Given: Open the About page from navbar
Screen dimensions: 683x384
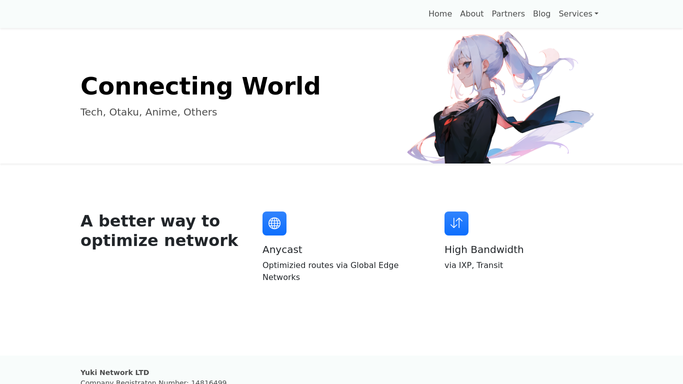Looking at the screenshot, I should coord(472,14).
